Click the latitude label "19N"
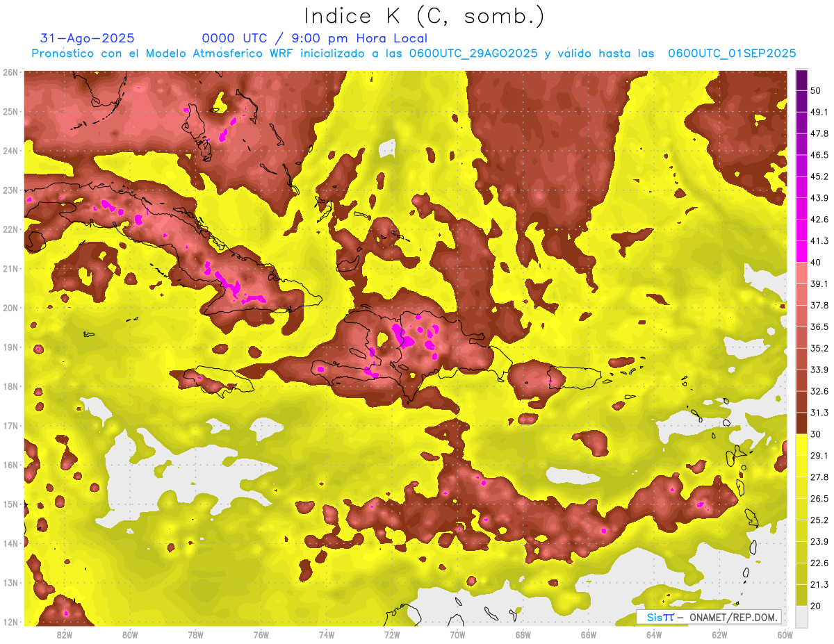 point(10,347)
